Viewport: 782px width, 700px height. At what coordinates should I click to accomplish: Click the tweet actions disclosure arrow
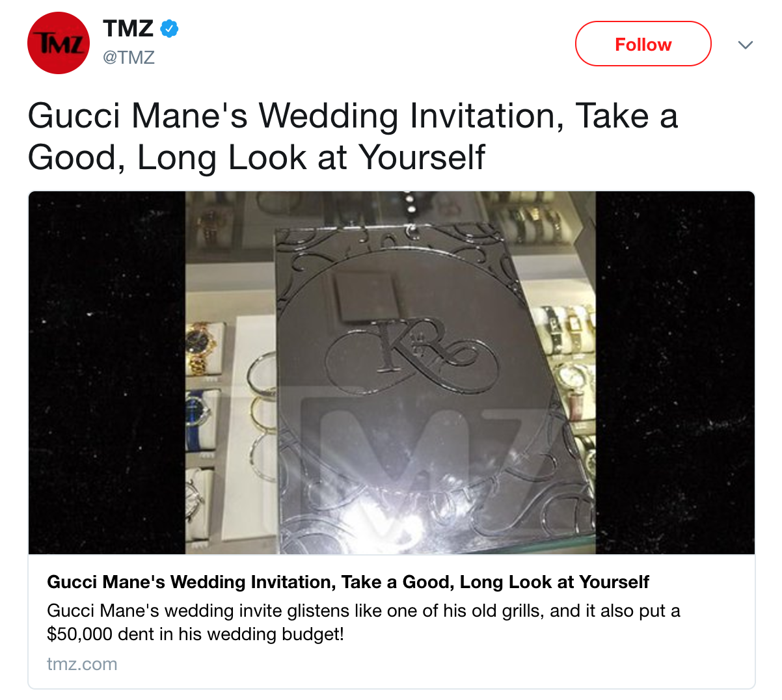pyautogui.click(x=746, y=44)
